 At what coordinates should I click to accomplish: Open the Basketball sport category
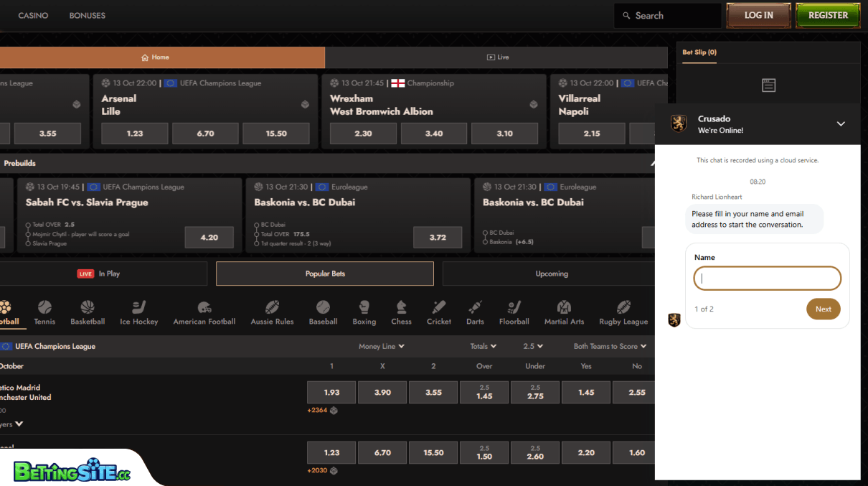click(x=88, y=313)
